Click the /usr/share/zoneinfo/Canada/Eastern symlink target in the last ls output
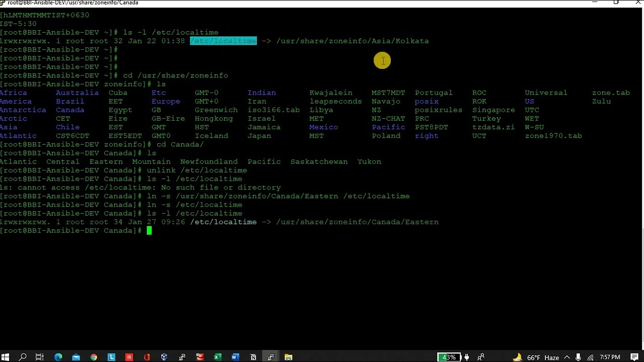Viewport: 644px width, 362px height. (357, 222)
